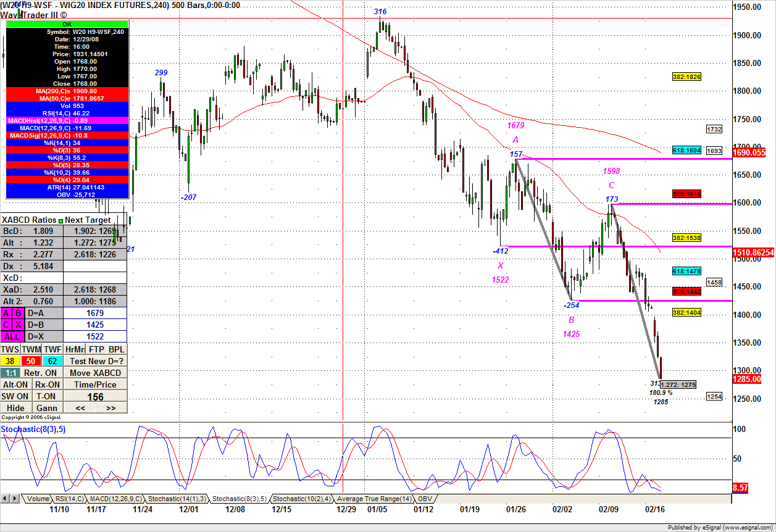Image resolution: width=776 pixels, height=532 pixels.
Task: Click the HrMn button
Action: pyautogui.click(x=74, y=349)
